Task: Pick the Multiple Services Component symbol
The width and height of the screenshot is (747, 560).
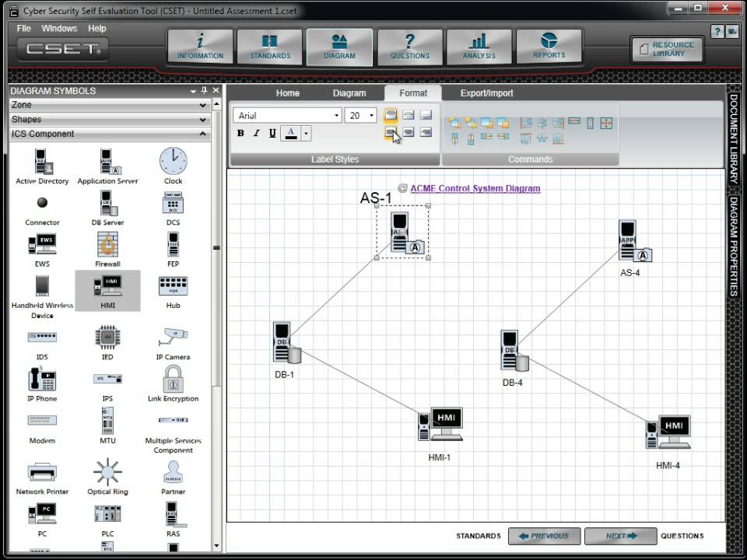Action: (173, 434)
